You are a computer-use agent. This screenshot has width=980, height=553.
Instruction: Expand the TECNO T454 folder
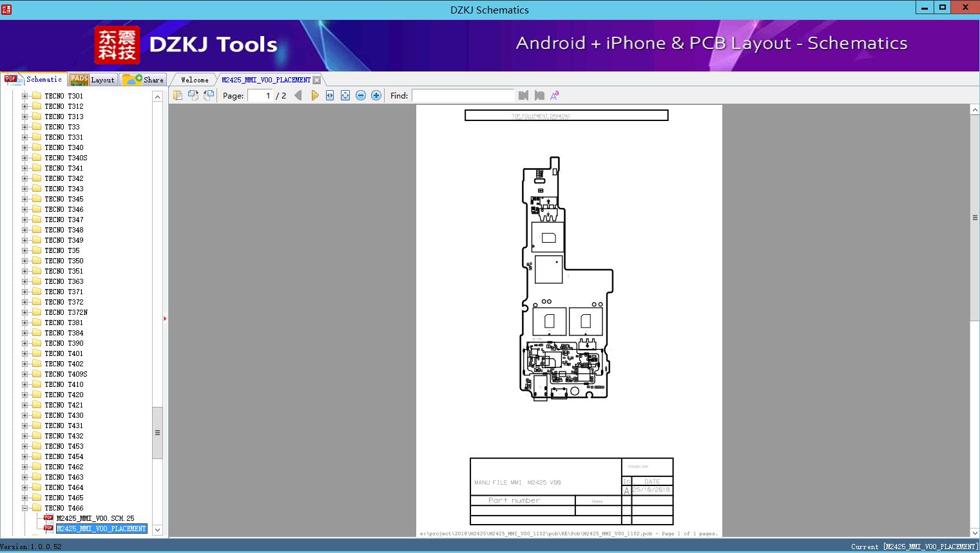tap(24, 456)
